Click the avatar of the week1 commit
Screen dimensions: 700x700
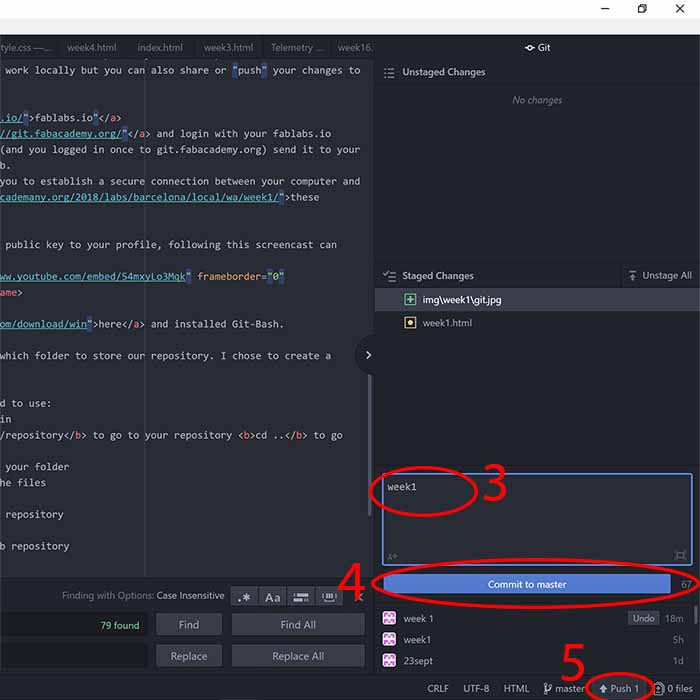point(389,639)
